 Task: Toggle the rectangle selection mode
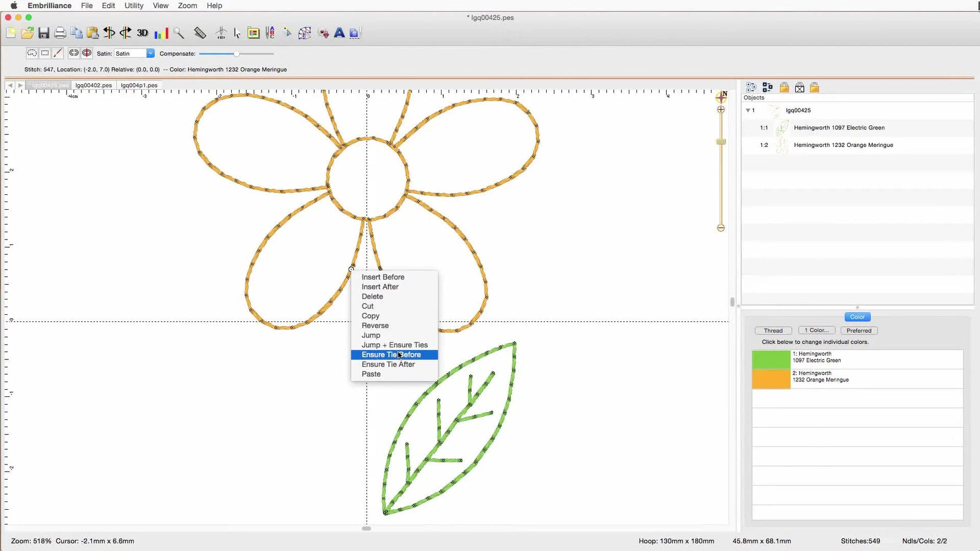[45, 53]
